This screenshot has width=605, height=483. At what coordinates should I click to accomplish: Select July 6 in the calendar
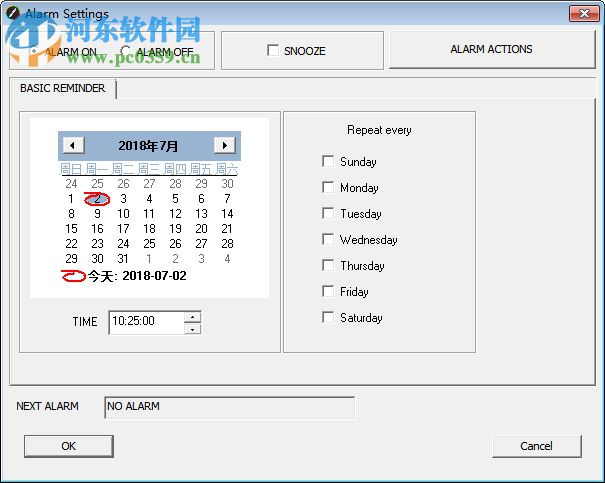[201, 199]
